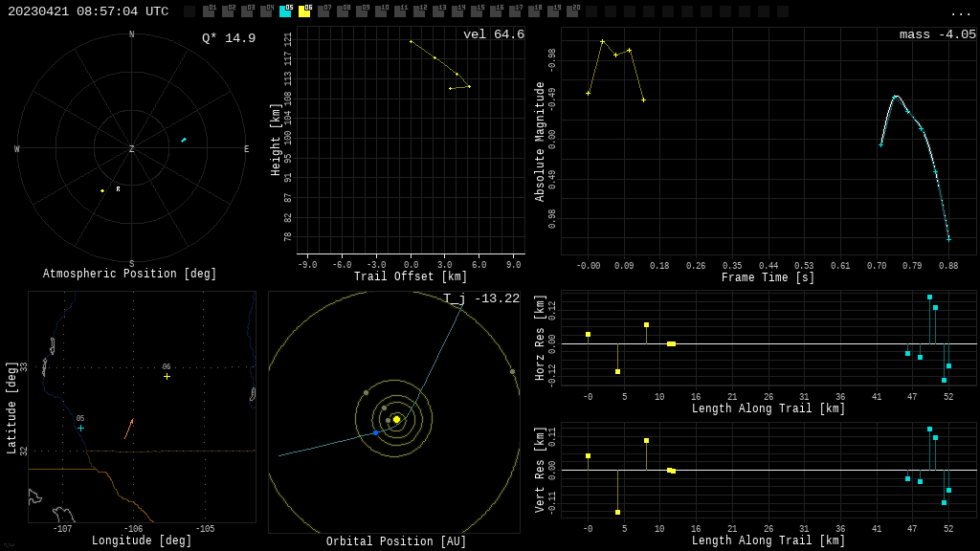
Task: Open the ellipsis menu at top right
Action: pos(960,12)
